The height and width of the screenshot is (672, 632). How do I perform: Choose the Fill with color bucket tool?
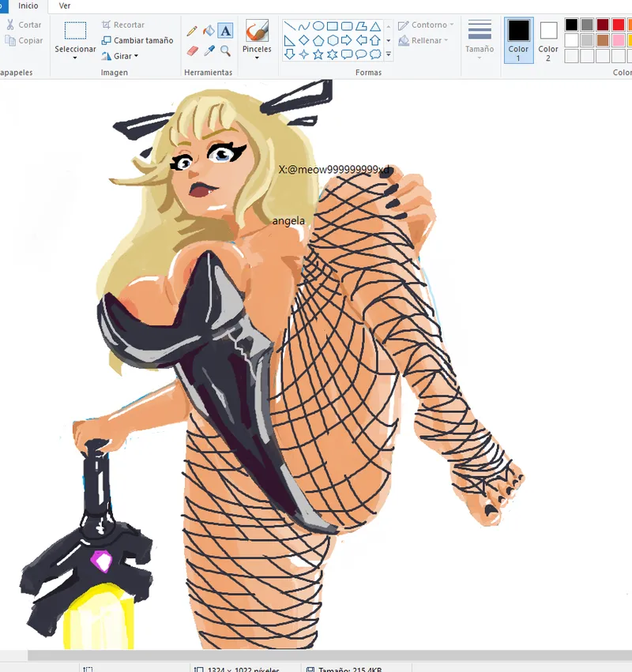coord(209,31)
